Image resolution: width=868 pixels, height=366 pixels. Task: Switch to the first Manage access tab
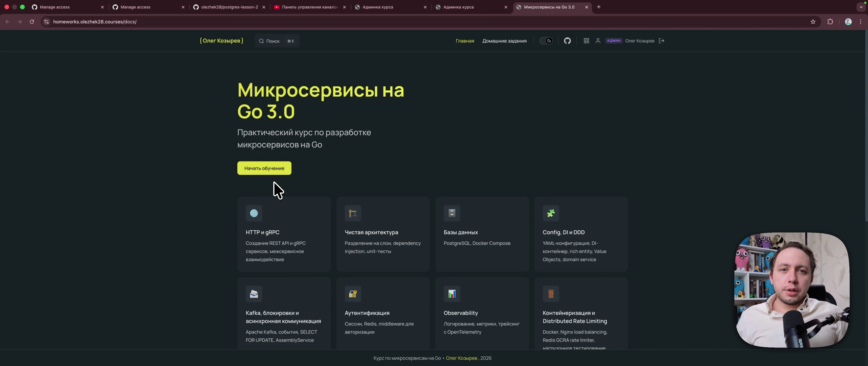[x=67, y=7]
